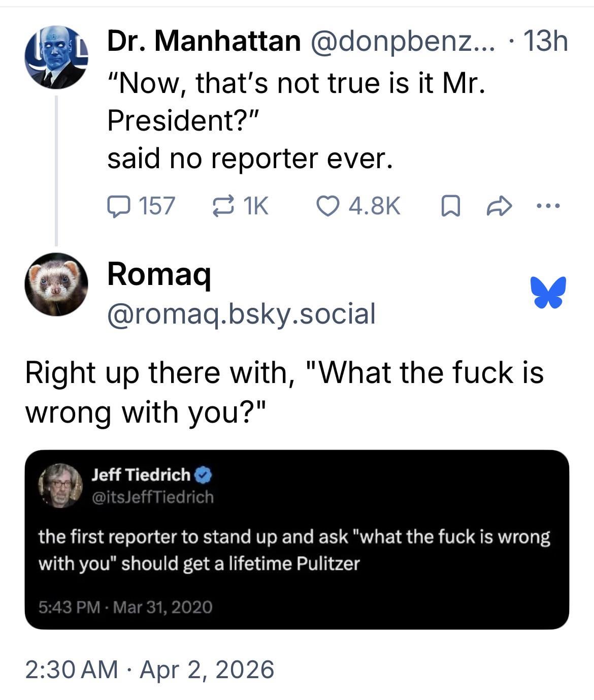
Task: Open Dr. Manhattan's profile avatar
Action: tap(56, 57)
